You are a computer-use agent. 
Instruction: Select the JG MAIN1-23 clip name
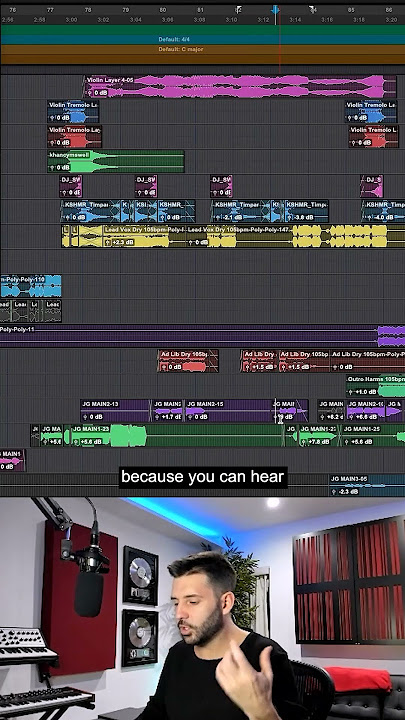click(91, 429)
